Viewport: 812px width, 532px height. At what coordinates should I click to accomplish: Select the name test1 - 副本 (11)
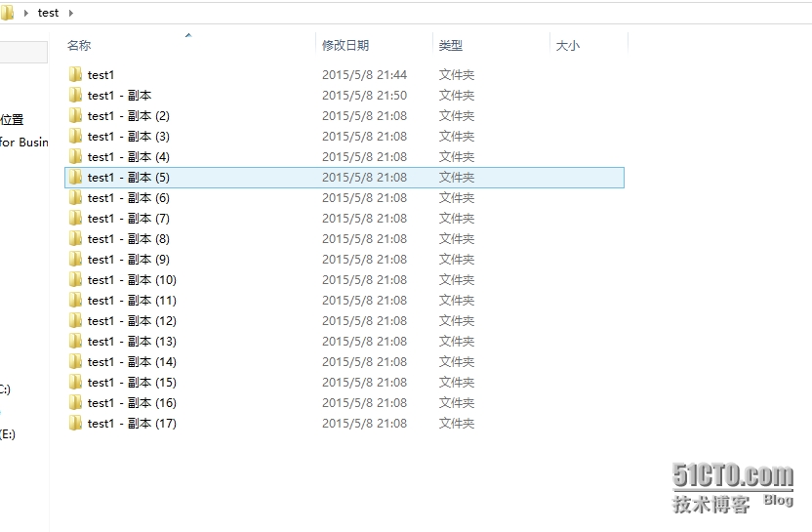pyautogui.click(x=132, y=301)
